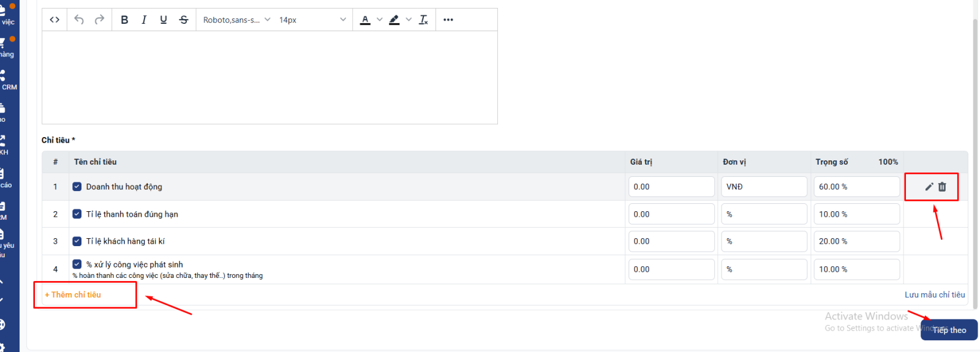Delete the Doanh thu hoạt động row
The image size is (980, 352).
942,187
